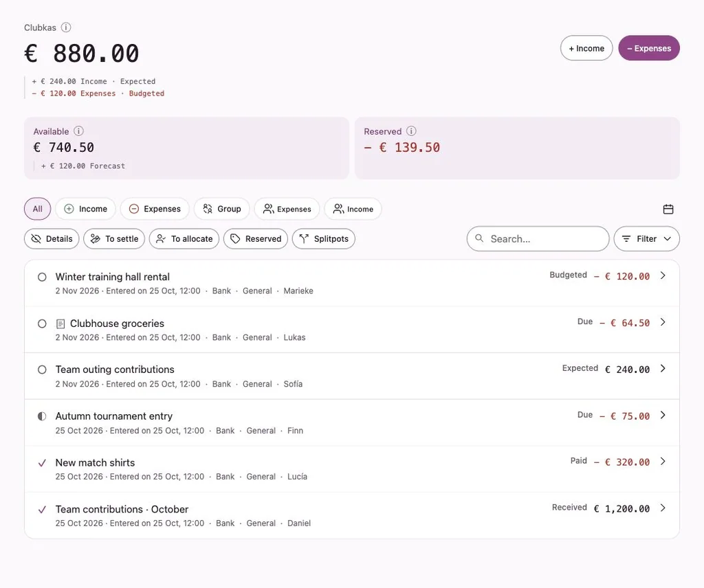The height and width of the screenshot is (588, 704).
Task: Toggle the status circle for Team outing contributions
Action: tap(42, 370)
